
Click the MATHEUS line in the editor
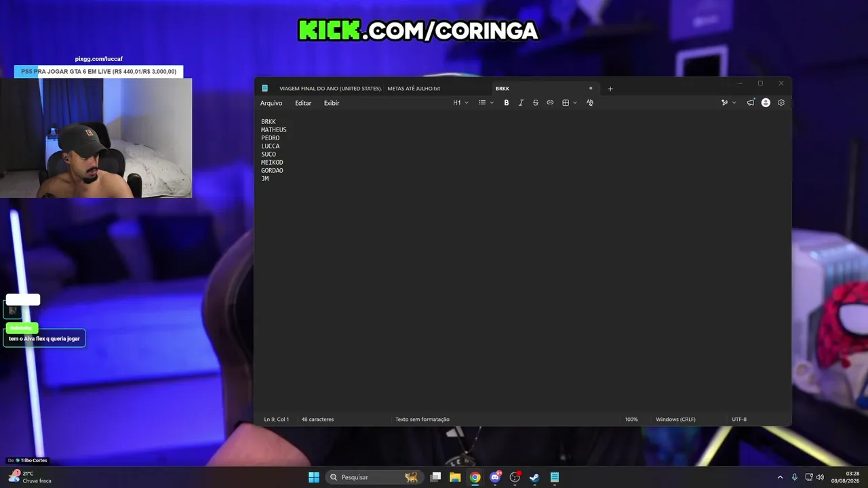(x=274, y=130)
